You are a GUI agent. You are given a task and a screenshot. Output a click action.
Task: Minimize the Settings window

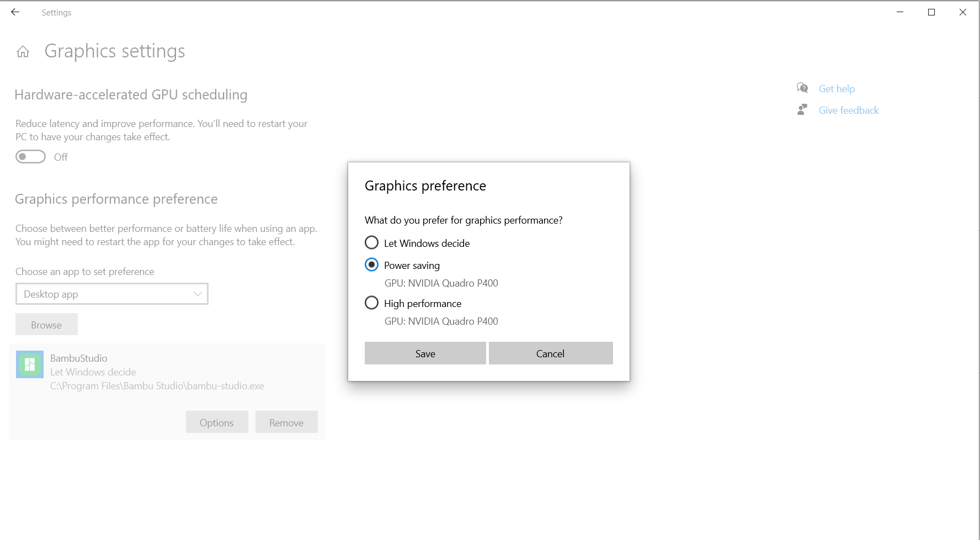coord(900,12)
